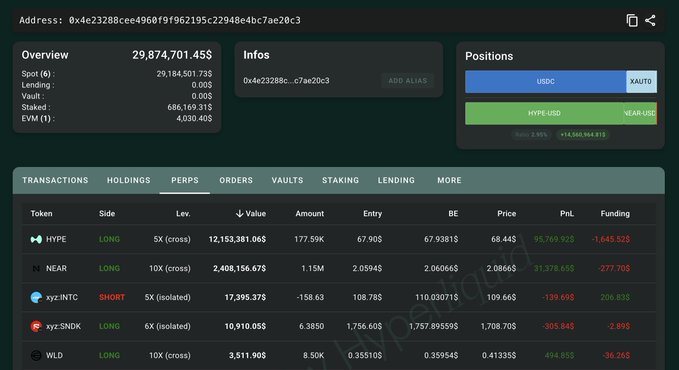Image resolution: width=679 pixels, height=370 pixels.
Task: Sort by Amount column header
Action: (310, 214)
